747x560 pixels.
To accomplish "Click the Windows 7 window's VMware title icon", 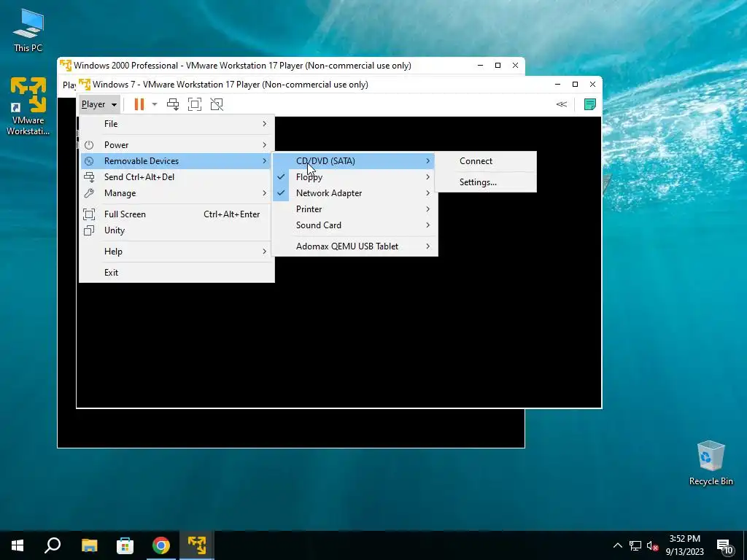I will 85,85.
